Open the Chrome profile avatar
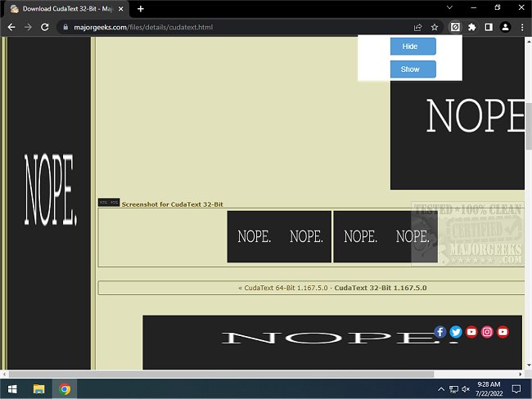 tap(505, 27)
